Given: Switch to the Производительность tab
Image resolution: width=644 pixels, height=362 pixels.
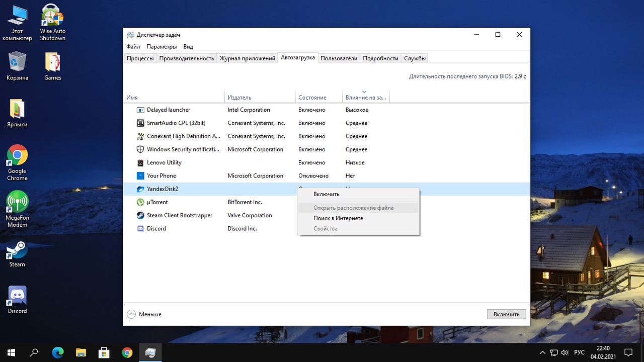Looking at the screenshot, I should point(187,58).
